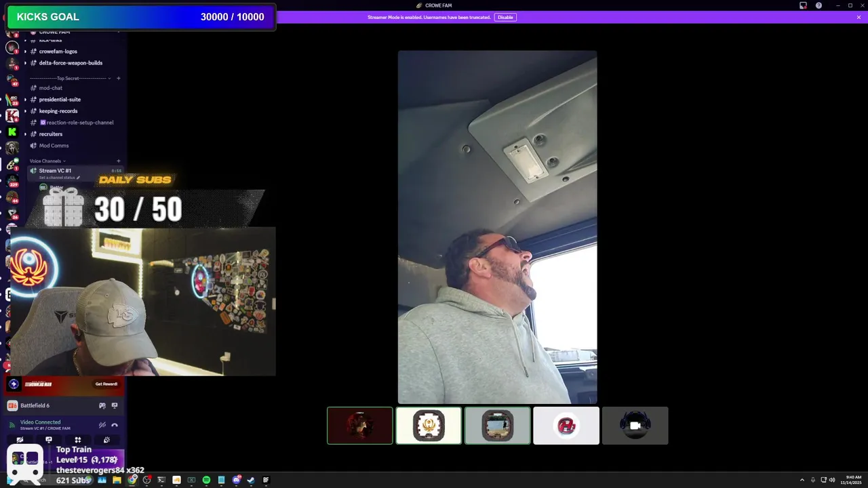Open keeping-records channel

tap(58, 111)
